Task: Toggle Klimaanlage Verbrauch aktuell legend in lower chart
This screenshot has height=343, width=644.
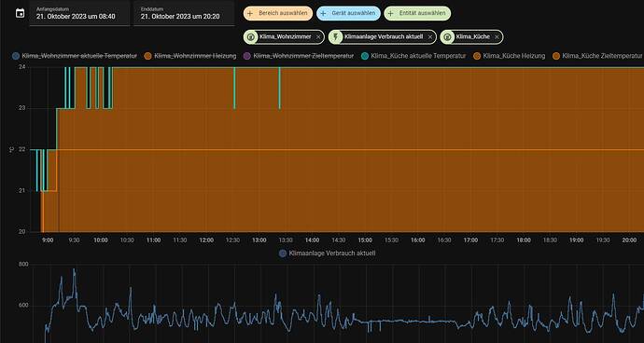Action: click(327, 254)
